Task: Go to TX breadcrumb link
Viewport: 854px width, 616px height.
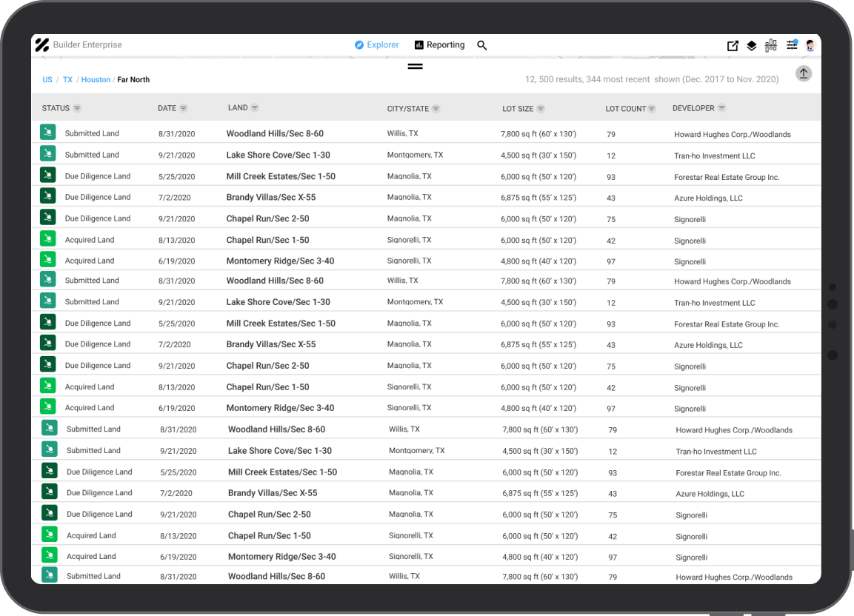Action: click(67, 79)
